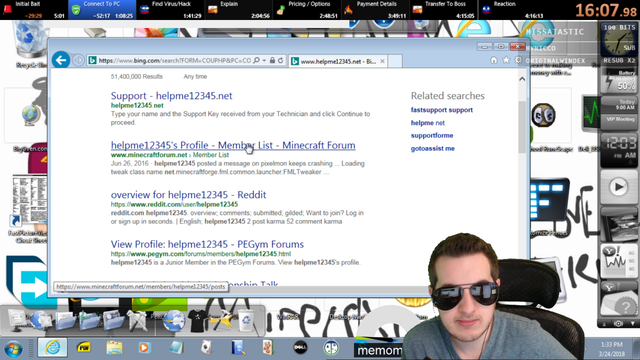Click related search helpme net

coord(428,122)
